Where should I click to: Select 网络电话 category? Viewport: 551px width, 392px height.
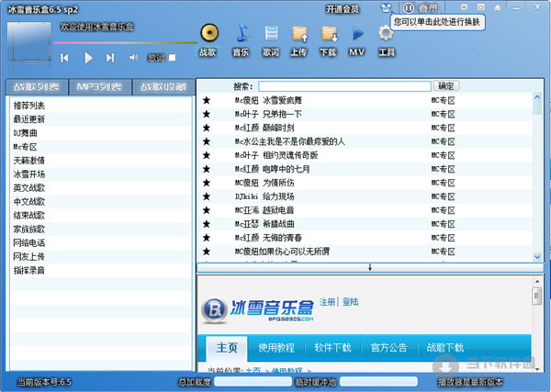point(29,242)
